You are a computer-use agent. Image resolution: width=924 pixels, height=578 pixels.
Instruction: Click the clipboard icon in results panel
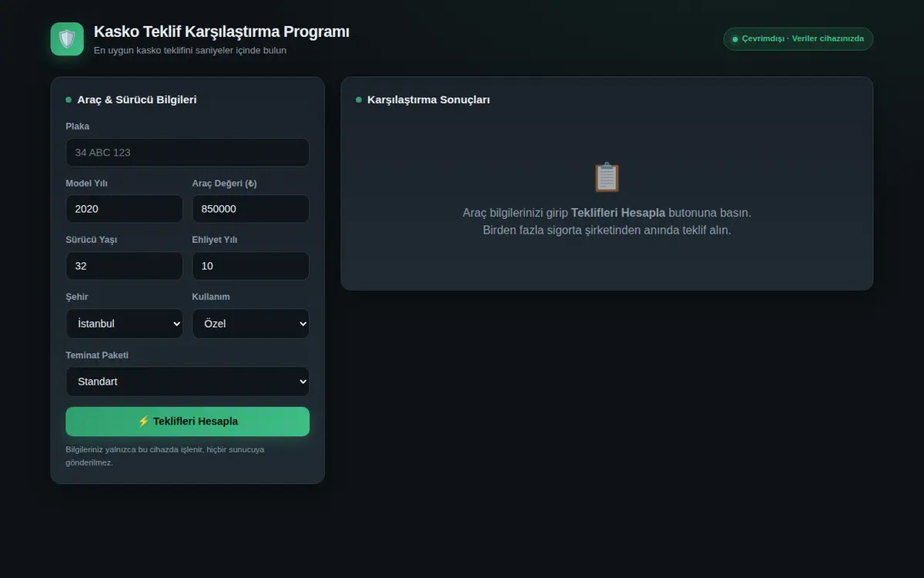point(607,177)
